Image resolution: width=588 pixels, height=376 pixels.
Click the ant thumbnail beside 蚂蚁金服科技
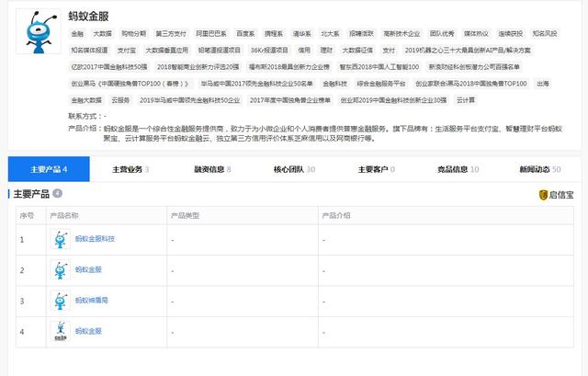[x=61, y=239]
